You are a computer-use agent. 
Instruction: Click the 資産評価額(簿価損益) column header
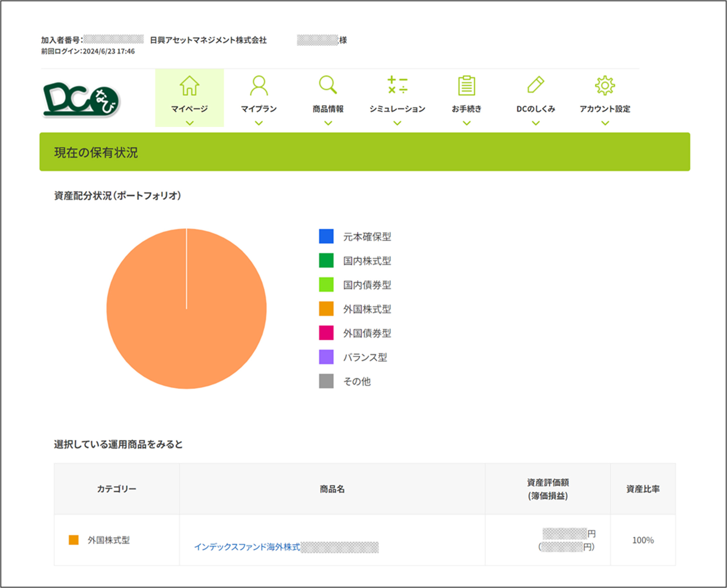548,489
